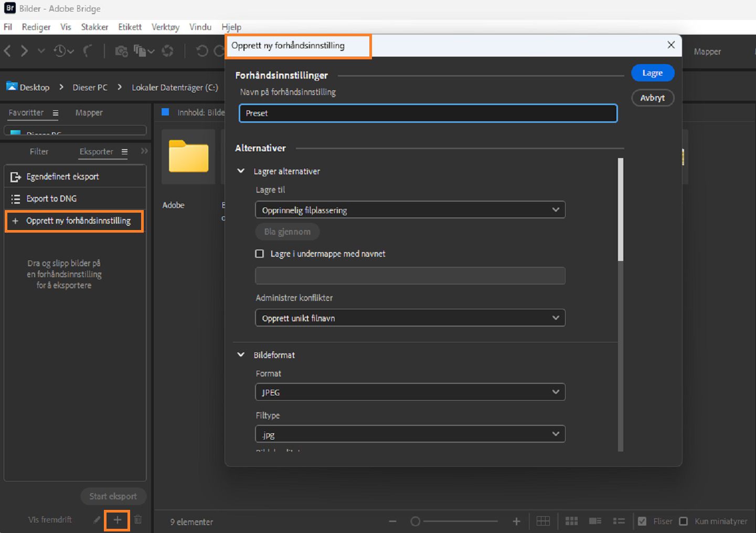Open the Eksporter panel menu icon

pos(124,152)
